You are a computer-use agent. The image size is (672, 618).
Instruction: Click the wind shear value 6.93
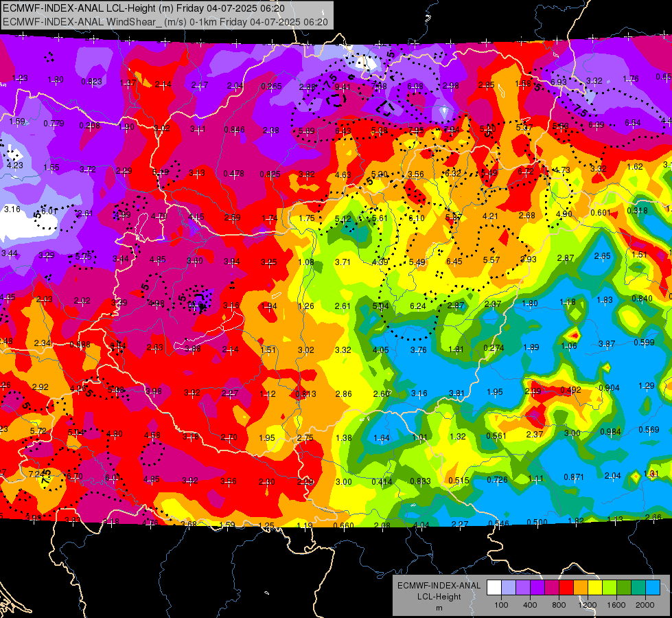tap(559, 82)
